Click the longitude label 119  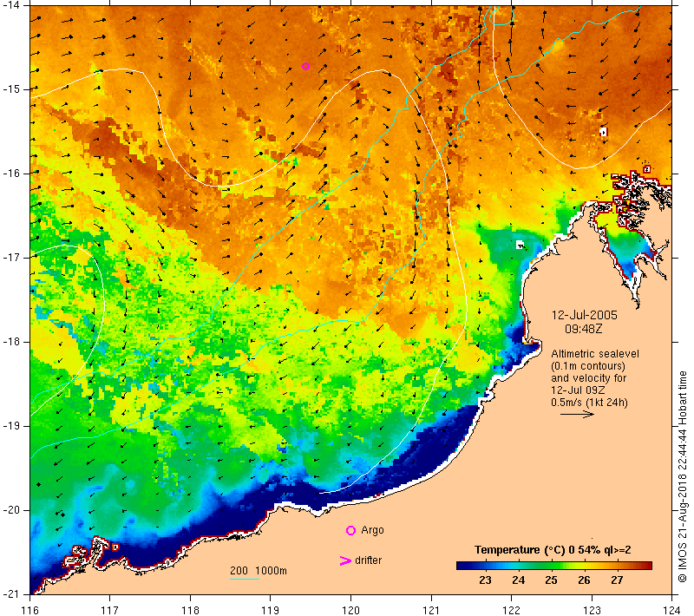coord(271,610)
